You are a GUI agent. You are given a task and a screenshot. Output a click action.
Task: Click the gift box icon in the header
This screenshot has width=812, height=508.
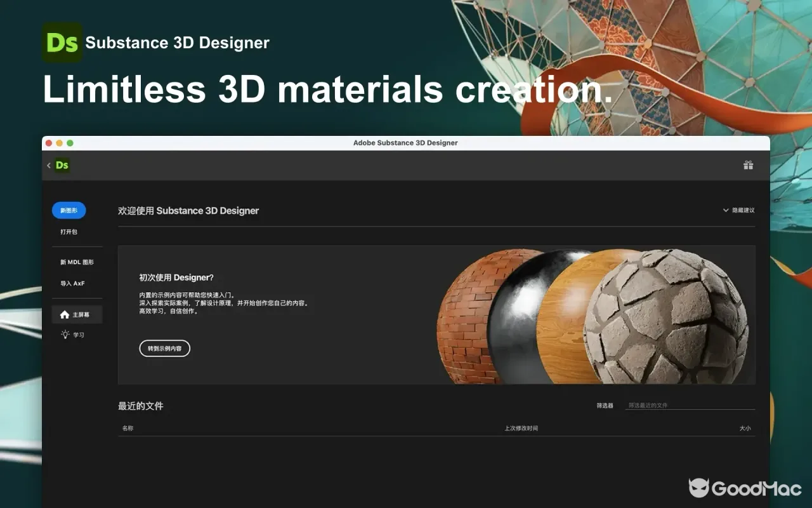[x=749, y=165]
